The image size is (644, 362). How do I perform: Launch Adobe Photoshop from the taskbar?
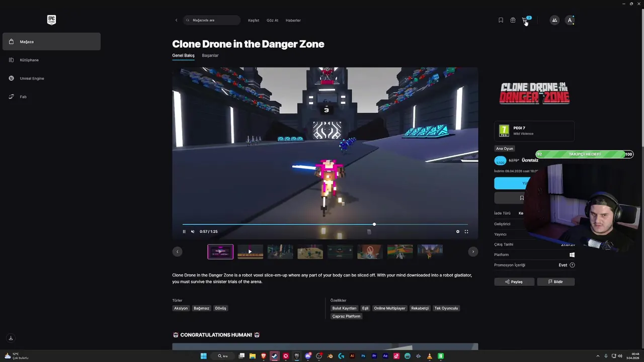pyautogui.click(x=363, y=356)
